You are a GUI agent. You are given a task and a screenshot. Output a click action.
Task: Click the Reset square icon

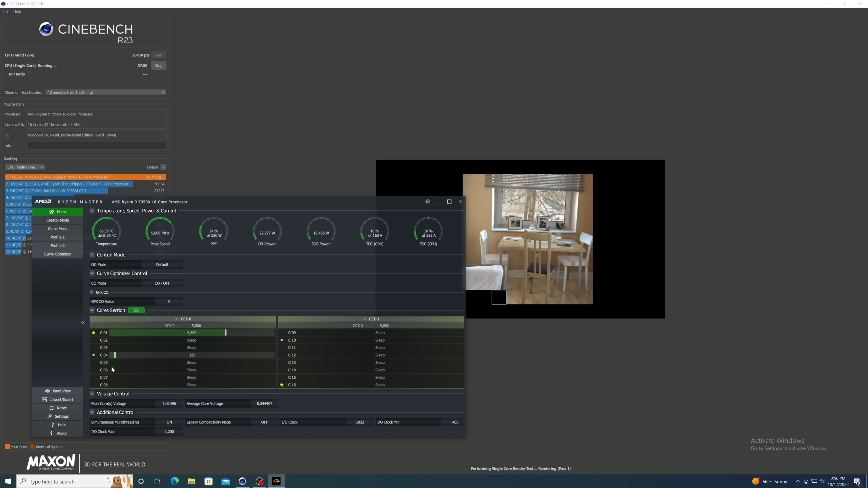point(52,408)
